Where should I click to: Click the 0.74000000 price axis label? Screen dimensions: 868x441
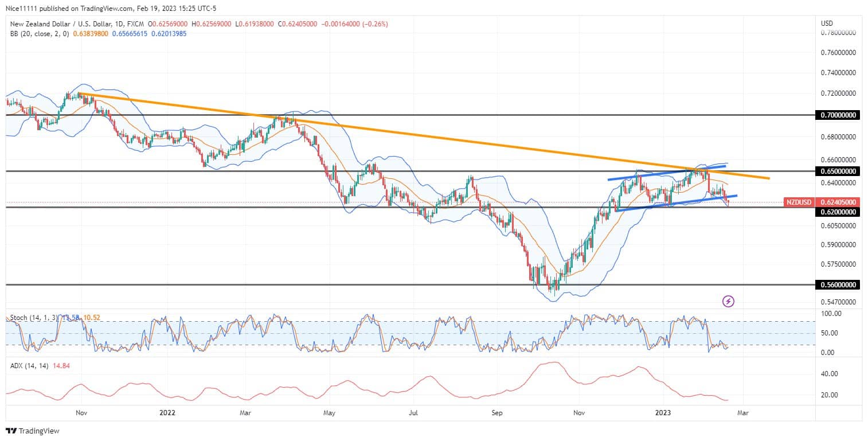[838, 73]
